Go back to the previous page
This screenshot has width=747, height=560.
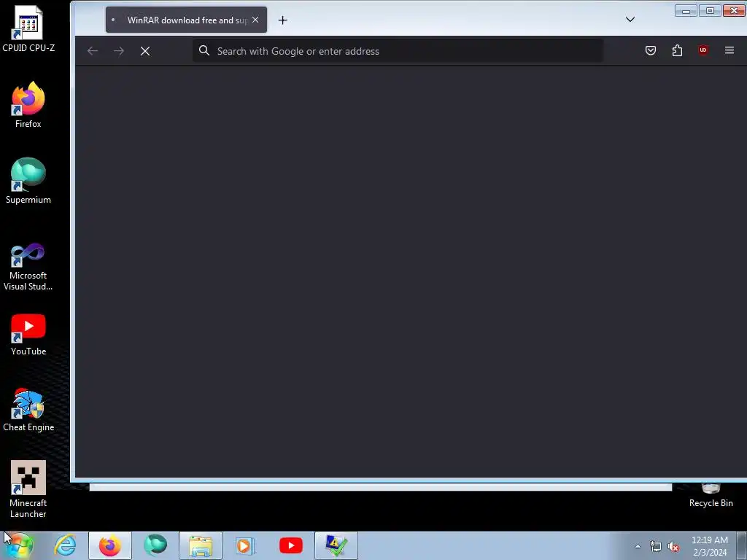coord(93,51)
